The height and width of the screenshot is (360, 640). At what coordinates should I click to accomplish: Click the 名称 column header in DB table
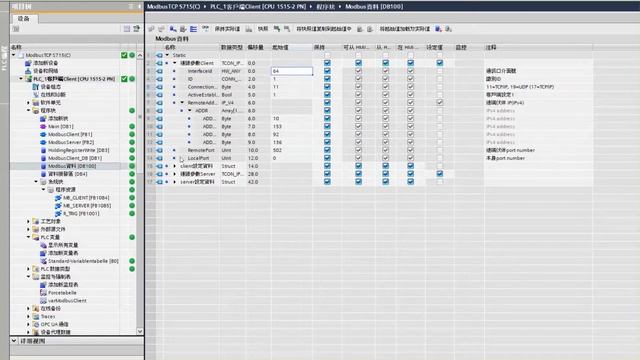coord(170,47)
